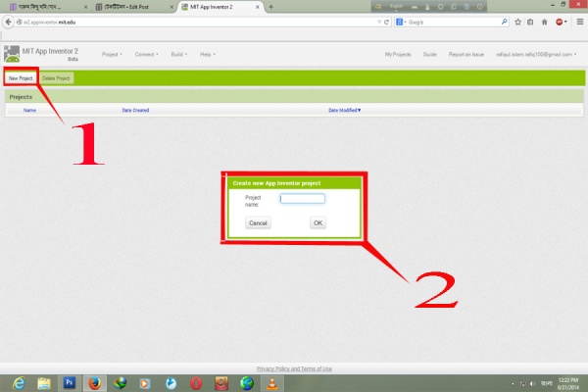This screenshot has width=588, height=392.
Task: Click the network icon in system tray
Action: click(522, 384)
